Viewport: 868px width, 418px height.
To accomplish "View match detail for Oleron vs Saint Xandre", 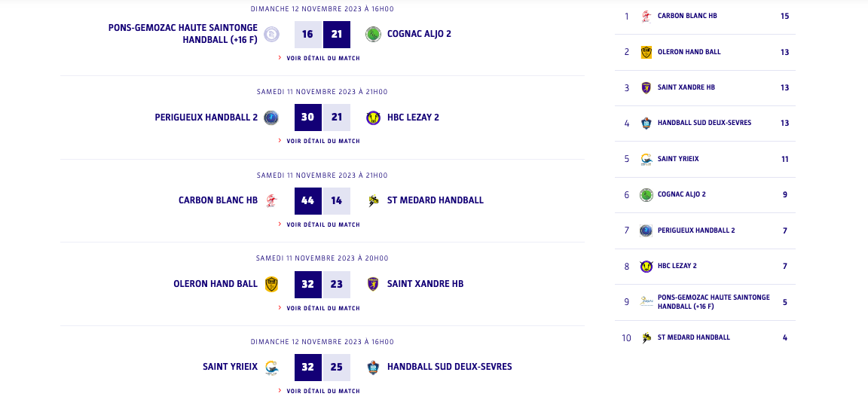I will point(322,308).
